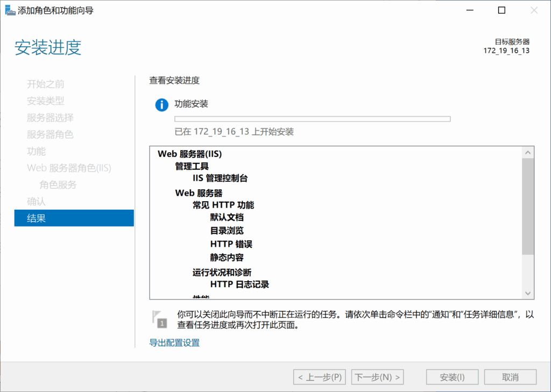Click the scrollbar down arrow of the feature list

pos(528,293)
